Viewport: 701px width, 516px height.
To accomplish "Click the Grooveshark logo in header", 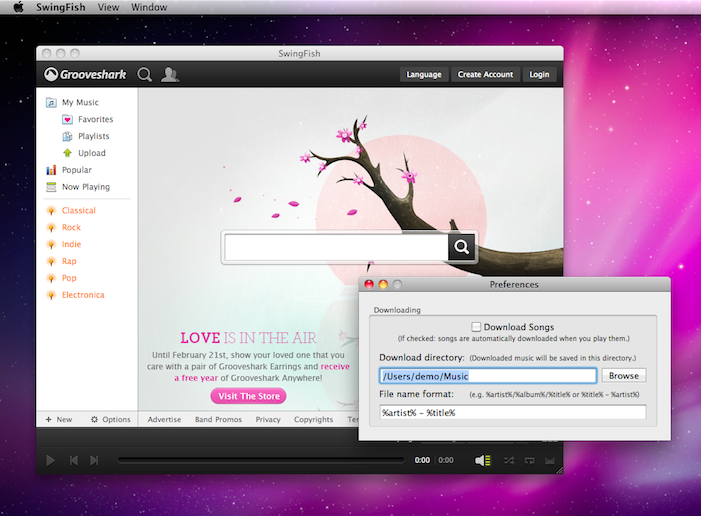I will tap(85, 74).
